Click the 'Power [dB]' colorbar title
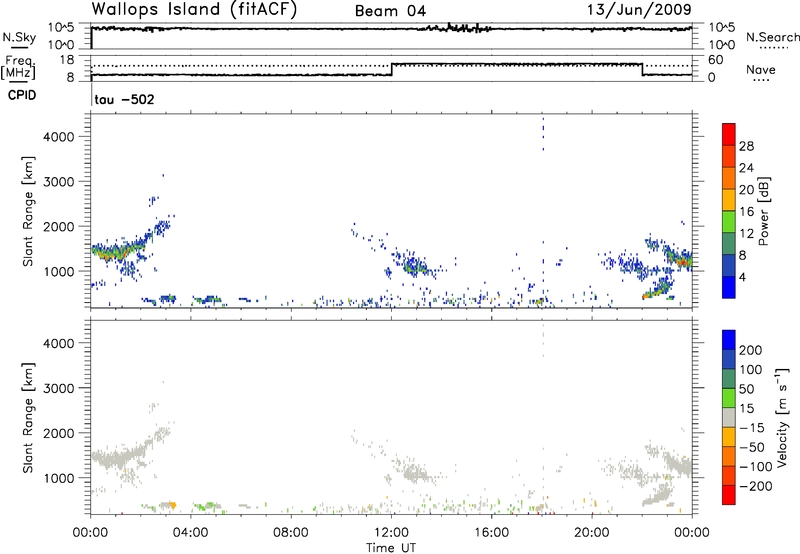Screen dimensions: 800x554 763,211
